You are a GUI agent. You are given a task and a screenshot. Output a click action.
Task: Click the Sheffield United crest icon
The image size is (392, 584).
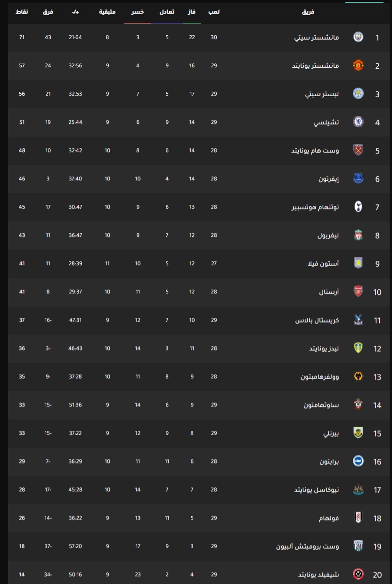click(x=358, y=574)
